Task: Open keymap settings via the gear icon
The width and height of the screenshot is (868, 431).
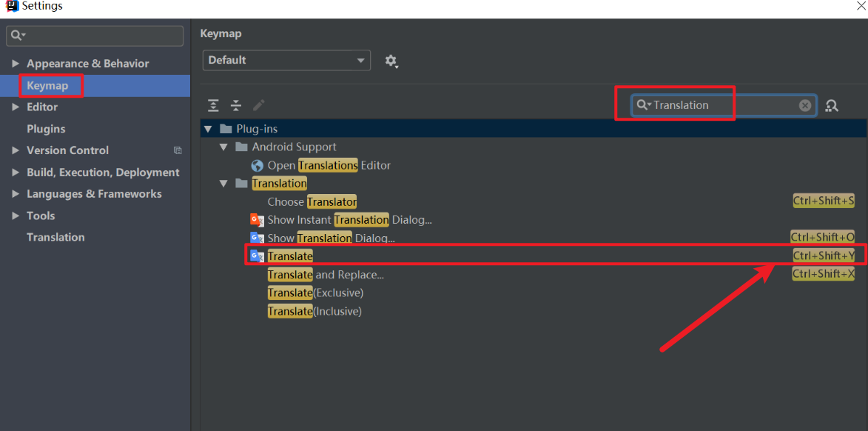Action: pyautogui.click(x=392, y=61)
